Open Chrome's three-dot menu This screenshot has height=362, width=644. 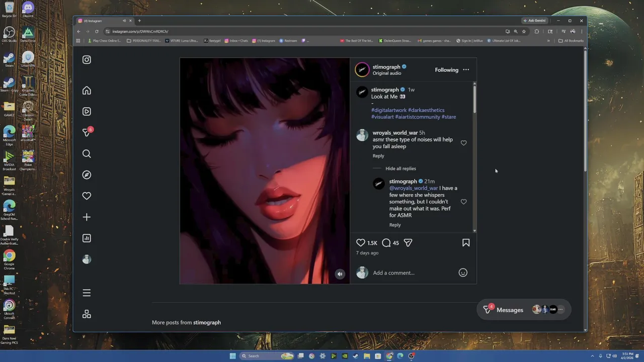coord(582,31)
